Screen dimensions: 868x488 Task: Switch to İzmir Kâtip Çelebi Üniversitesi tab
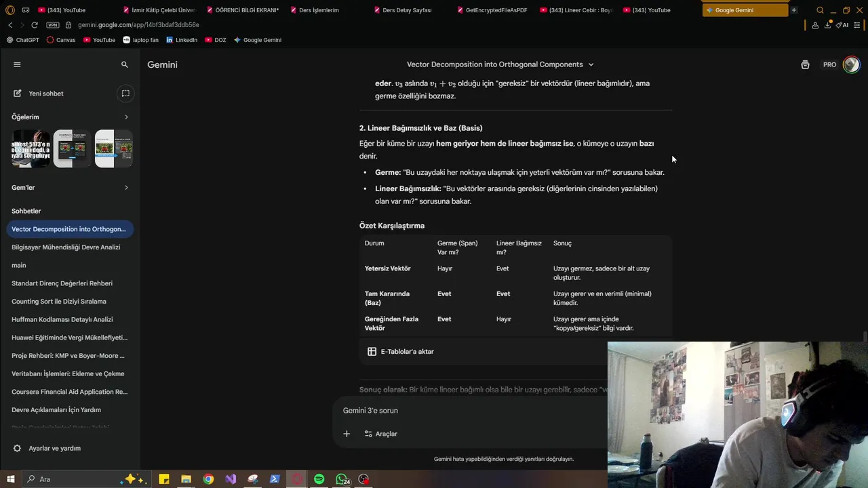coord(159,10)
